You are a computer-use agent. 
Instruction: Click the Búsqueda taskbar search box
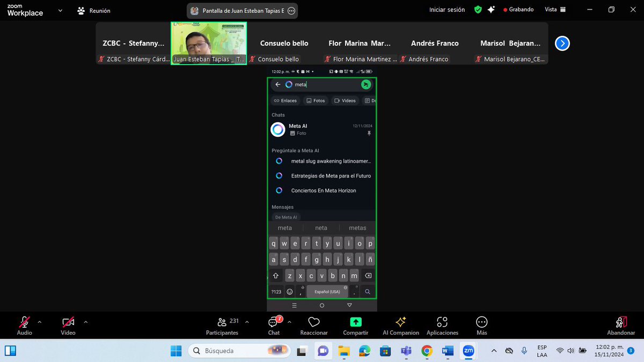coord(239,351)
